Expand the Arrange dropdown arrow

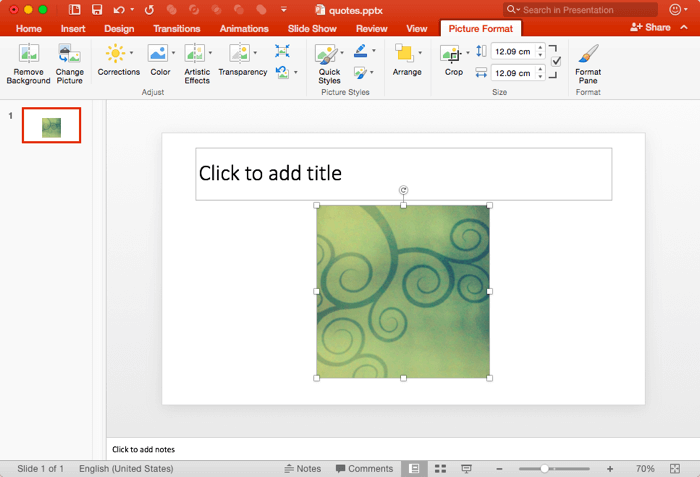pos(420,53)
